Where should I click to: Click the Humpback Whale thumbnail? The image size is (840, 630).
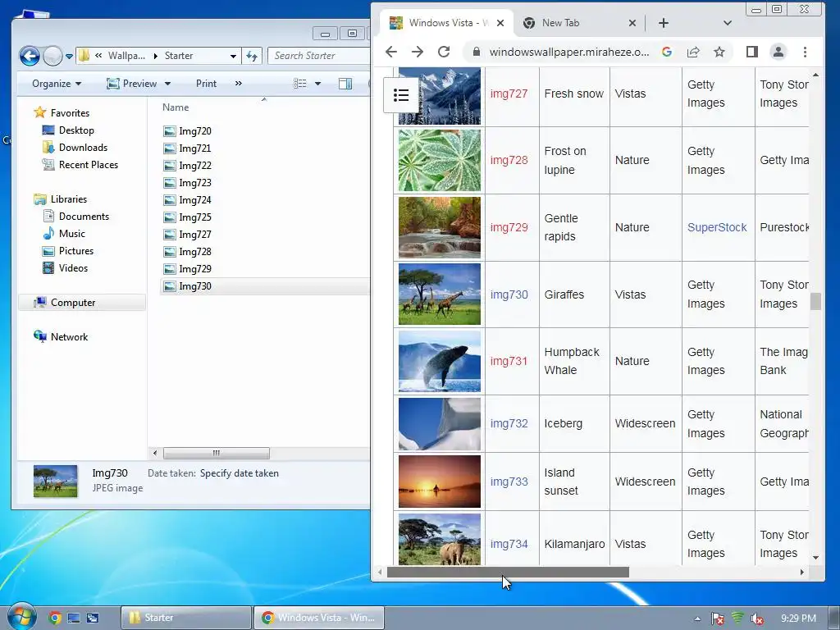pos(440,361)
